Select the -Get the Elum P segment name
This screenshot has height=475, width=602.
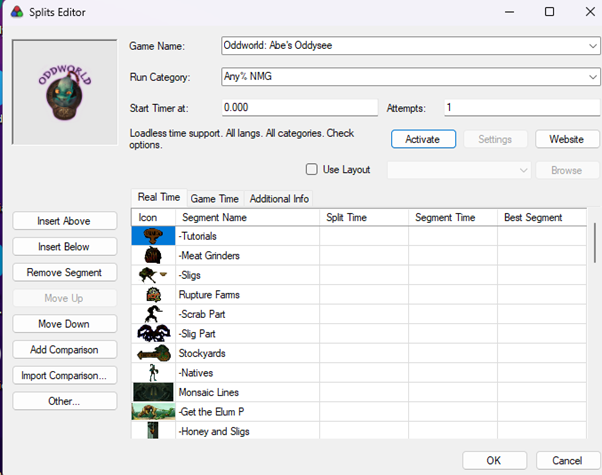click(x=211, y=412)
